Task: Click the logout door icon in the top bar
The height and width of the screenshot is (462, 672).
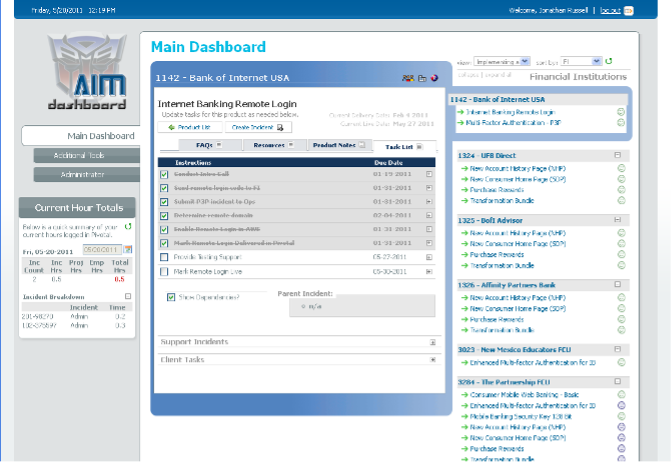Action: [x=629, y=11]
